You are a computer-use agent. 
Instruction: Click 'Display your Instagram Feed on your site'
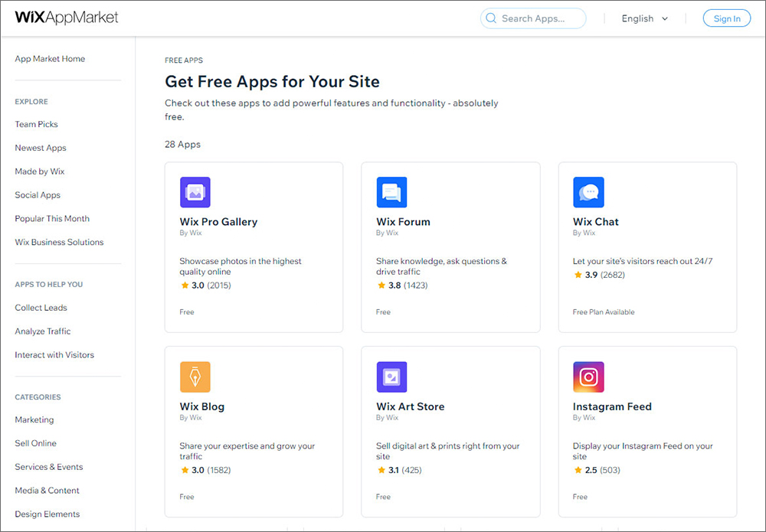[x=643, y=451]
